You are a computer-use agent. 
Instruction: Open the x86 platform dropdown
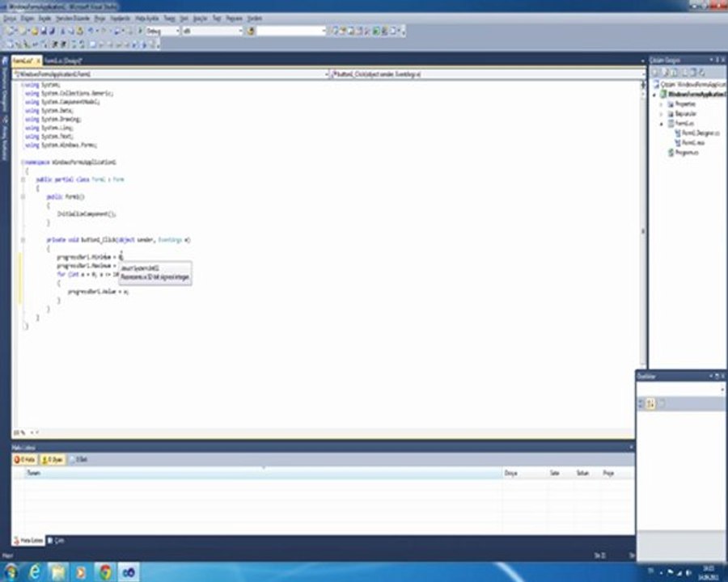(213, 31)
